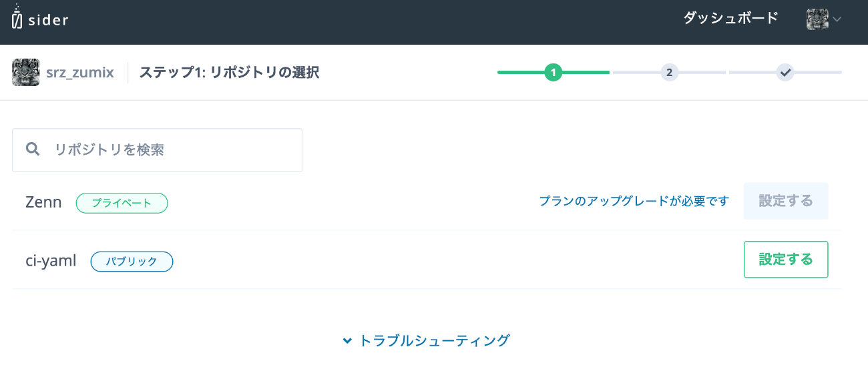Click the プライベート badge on Zenn
This screenshot has width=868, height=377.
click(122, 203)
